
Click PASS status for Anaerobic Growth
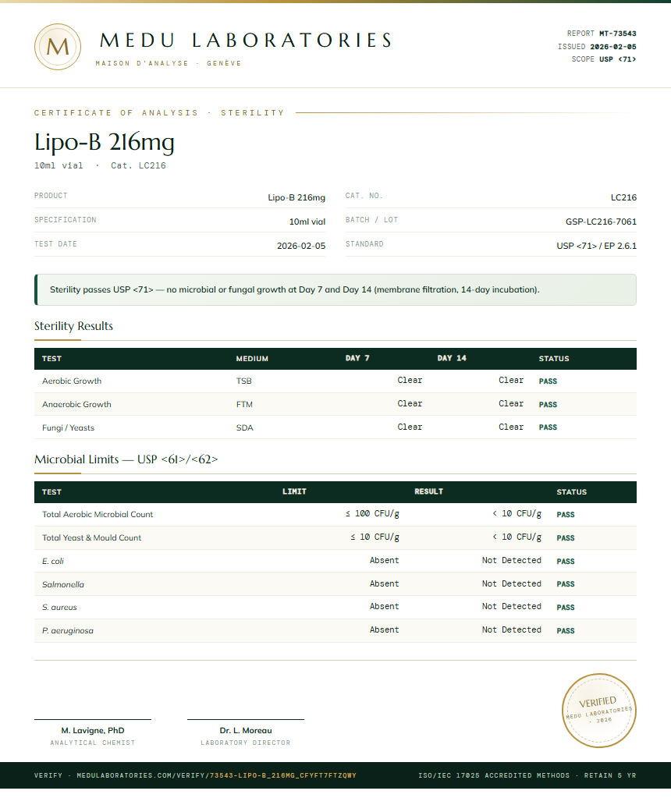point(548,405)
